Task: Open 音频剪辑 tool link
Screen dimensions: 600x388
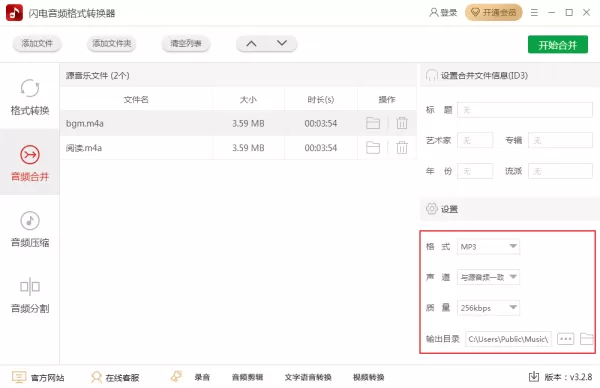Action: coord(247,377)
